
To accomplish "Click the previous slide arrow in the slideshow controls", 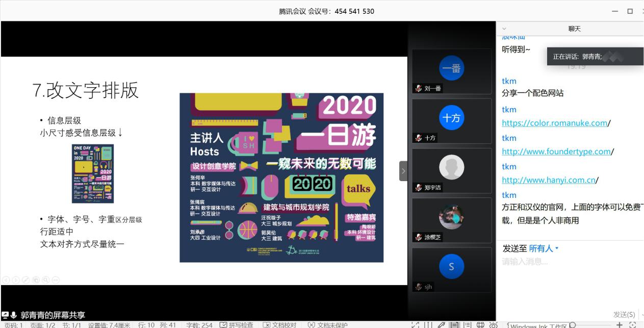I will 7,280.
